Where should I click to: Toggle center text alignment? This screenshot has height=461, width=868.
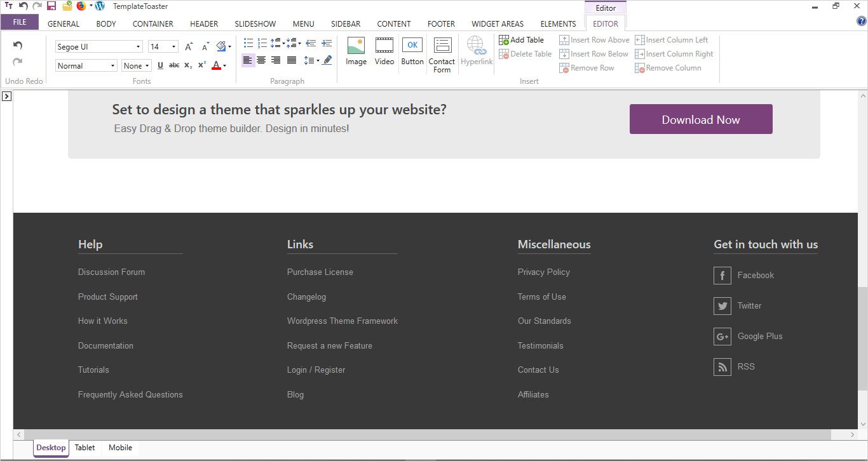[x=261, y=60]
